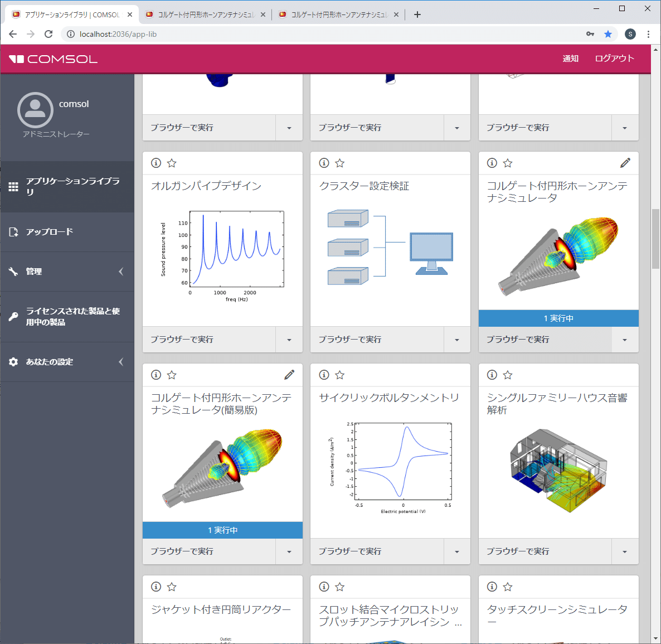Open run options dropdown for オルガンパイプデザイン
The width and height of the screenshot is (661, 644).
pyautogui.click(x=289, y=340)
